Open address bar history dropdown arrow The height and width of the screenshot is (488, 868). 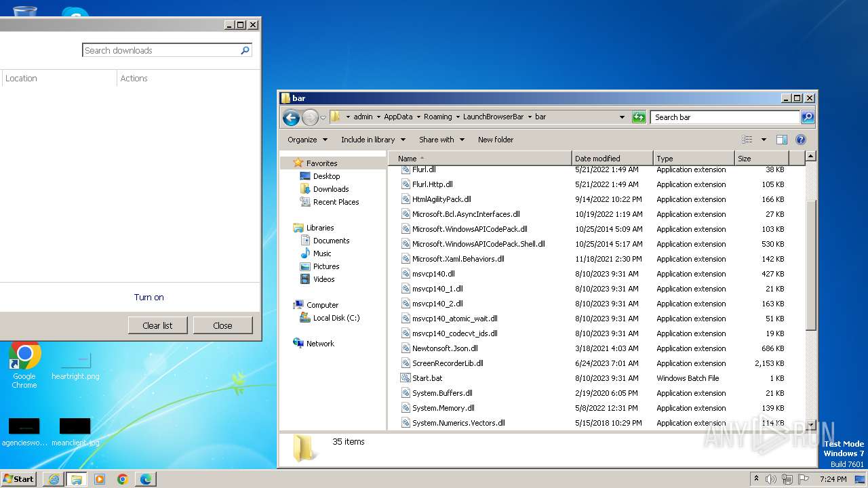(622, 117)
